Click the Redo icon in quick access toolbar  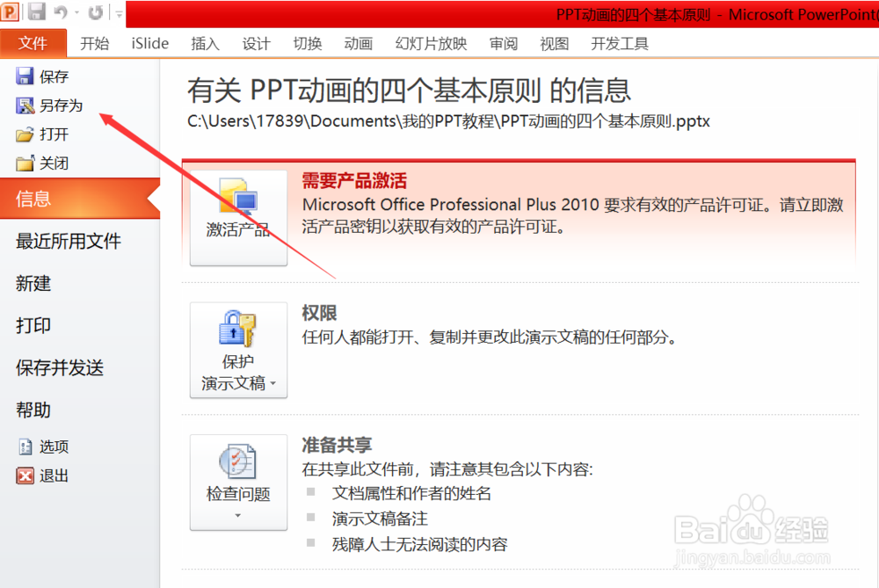point(96,12)
